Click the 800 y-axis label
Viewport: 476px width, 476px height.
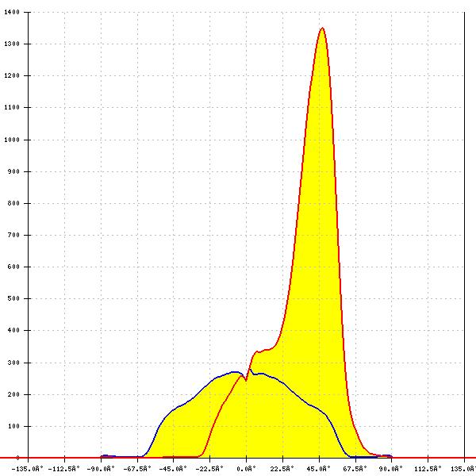click(13, 203)
